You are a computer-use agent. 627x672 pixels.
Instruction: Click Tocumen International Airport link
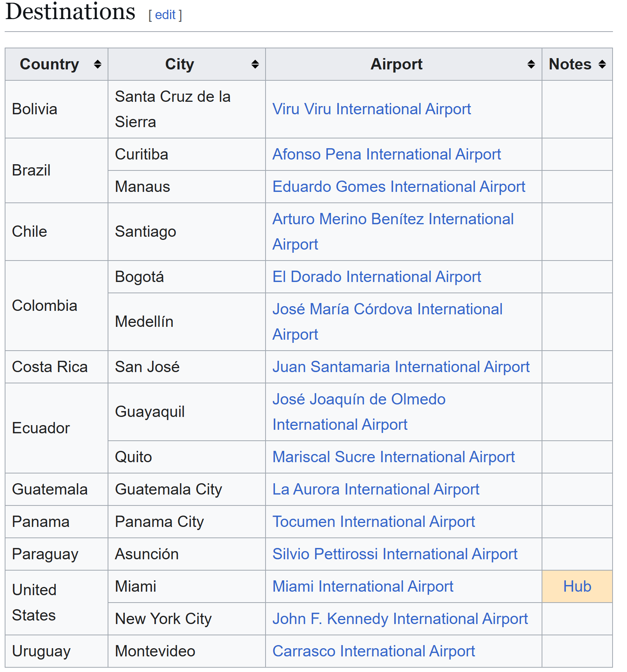pos(373,522)
